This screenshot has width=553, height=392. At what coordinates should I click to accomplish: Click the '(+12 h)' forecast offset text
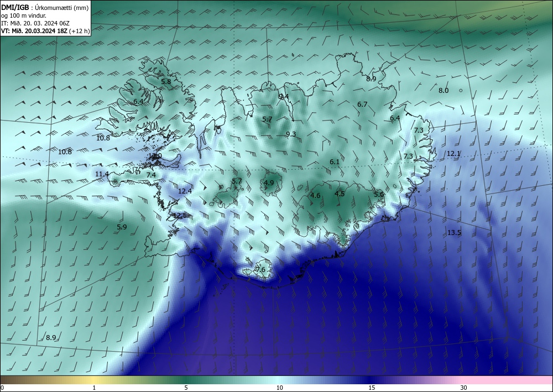pyautogui.click(x=79, y=31)
